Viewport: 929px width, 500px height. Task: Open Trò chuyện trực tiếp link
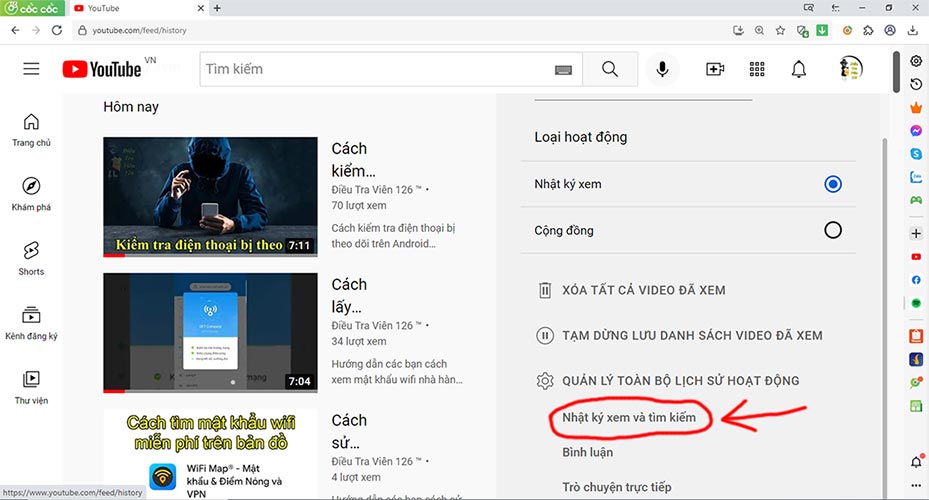617,487
